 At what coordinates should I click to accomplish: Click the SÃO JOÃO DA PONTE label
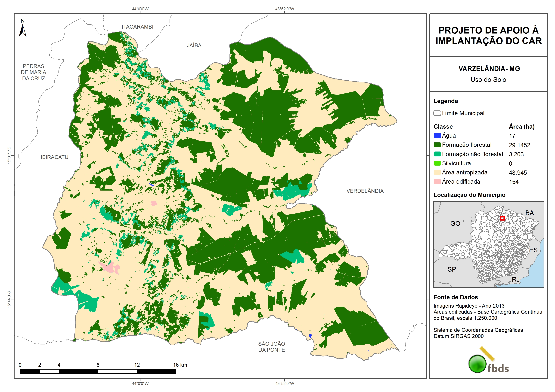point(271,347)
